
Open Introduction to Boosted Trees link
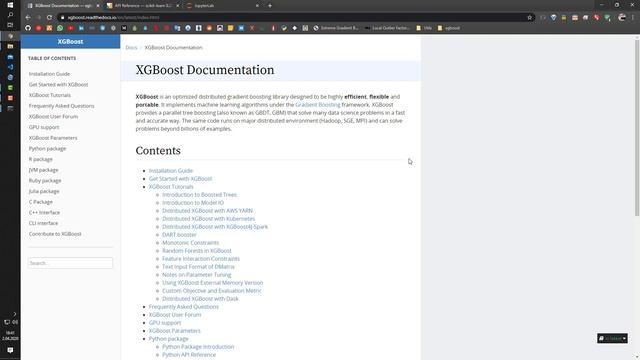(199, 195)
